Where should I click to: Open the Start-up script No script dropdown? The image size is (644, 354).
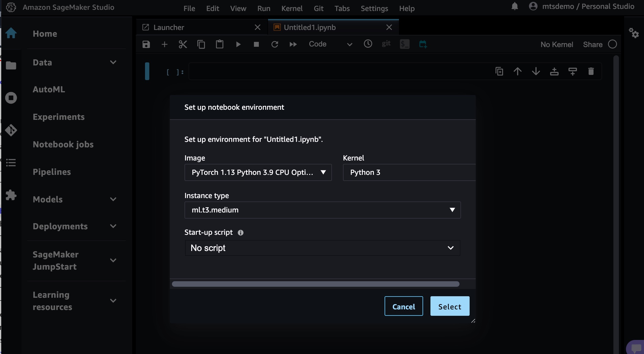click(322, 248)
